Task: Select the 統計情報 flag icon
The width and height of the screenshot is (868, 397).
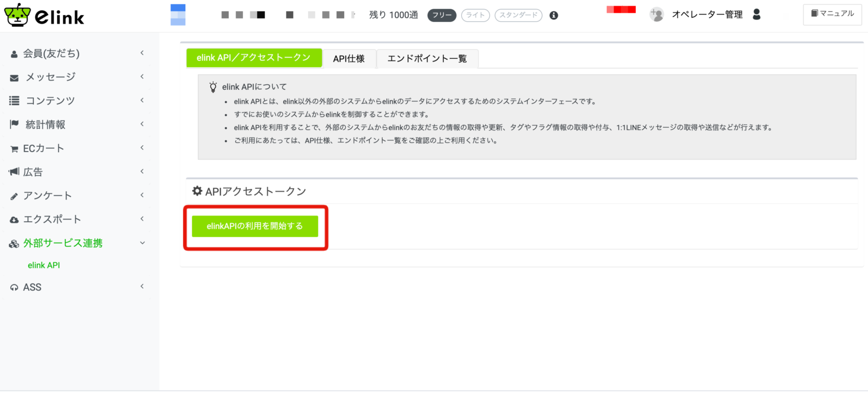Action: (x=14, y=124)
